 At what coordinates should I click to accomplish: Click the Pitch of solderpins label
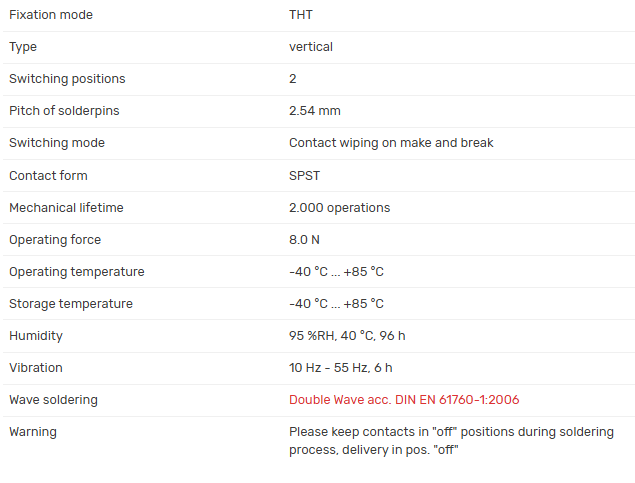pyautogui.click(x=64, y=111)
